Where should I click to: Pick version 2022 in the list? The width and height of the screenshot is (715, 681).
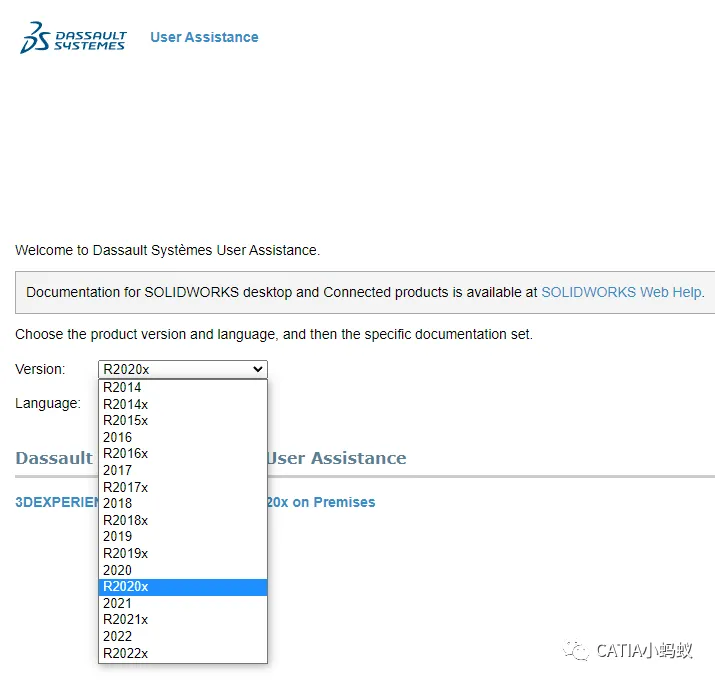tap(182, 636)
